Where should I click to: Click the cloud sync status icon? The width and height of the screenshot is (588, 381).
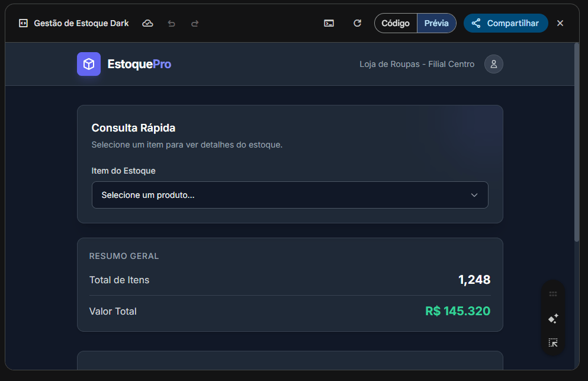pyautogui.click(x=147, y=23)
